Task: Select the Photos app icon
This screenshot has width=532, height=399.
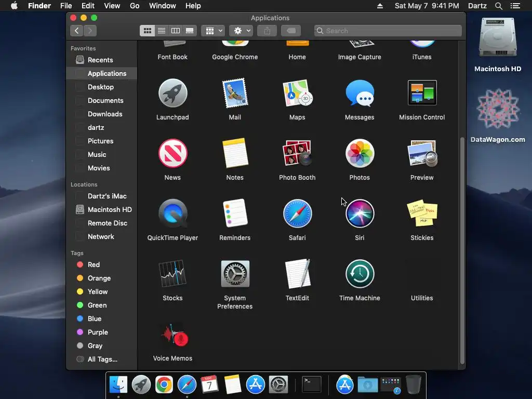Action: (x=360, y=153)
